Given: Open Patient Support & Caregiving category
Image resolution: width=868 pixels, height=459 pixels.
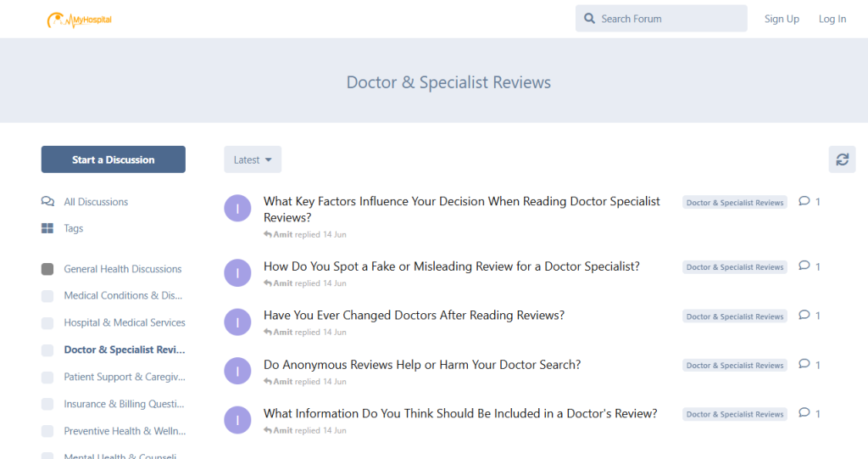Looking at the screenshot, I should [124, 377].
